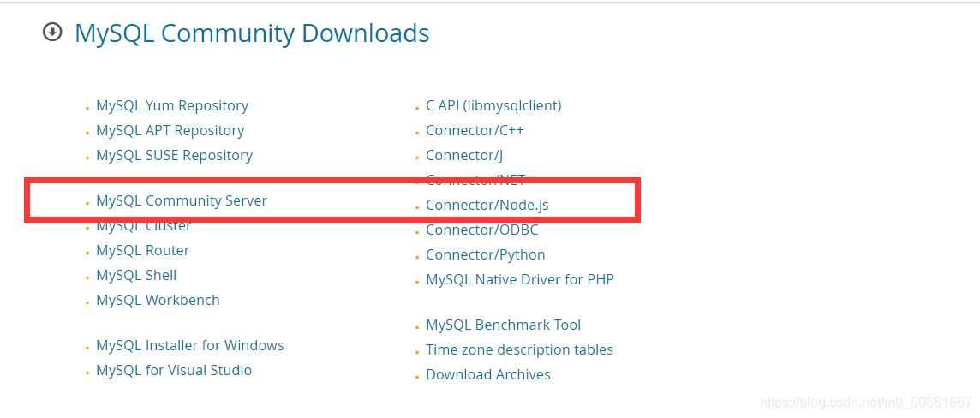Open the Download Archives link
The width and height of the screenshot is (980, 418).
point(488,375)
